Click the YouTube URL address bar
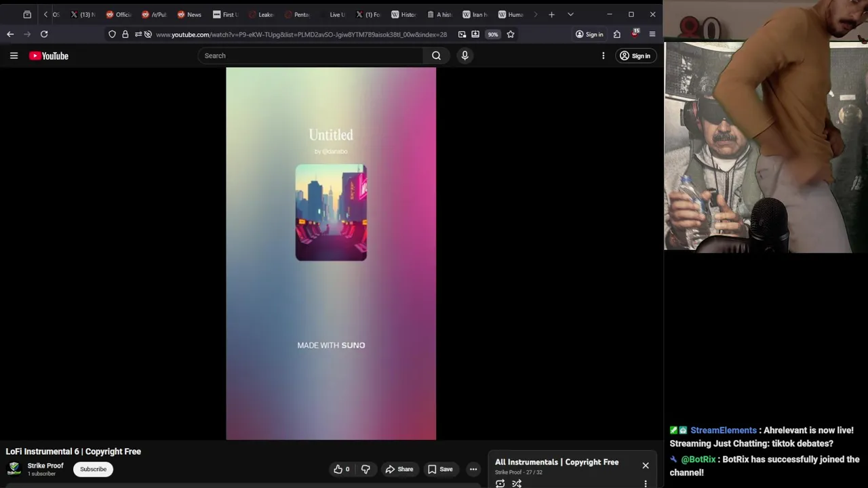 tap(301, 34)
